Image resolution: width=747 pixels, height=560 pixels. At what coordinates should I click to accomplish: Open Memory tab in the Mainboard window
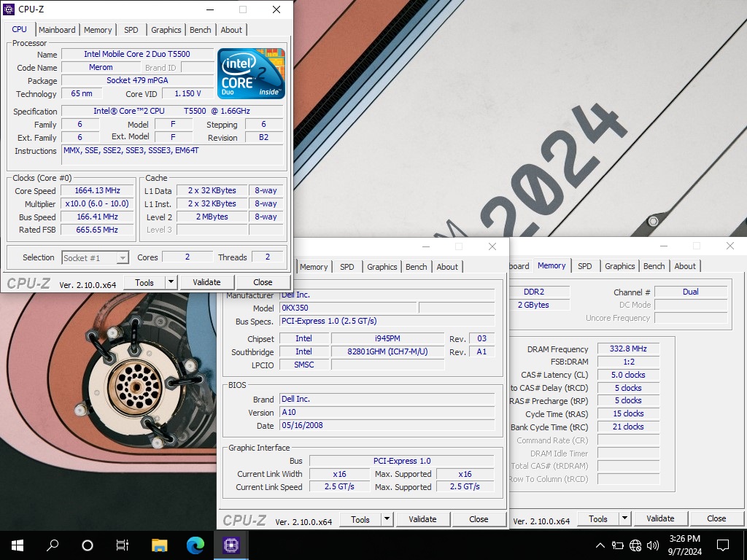tap(314, 267)
